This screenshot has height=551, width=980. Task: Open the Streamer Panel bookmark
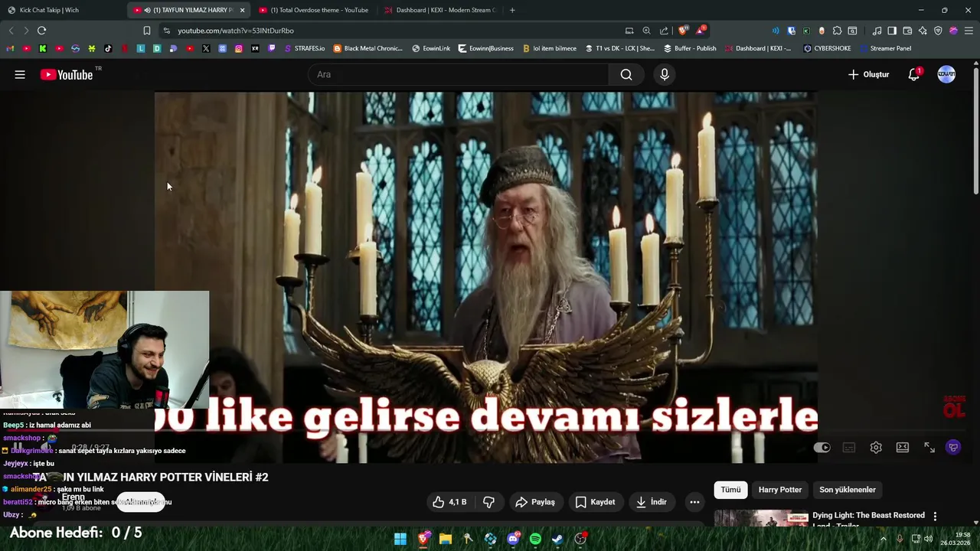pyautogui.click(x=885, y=48)
